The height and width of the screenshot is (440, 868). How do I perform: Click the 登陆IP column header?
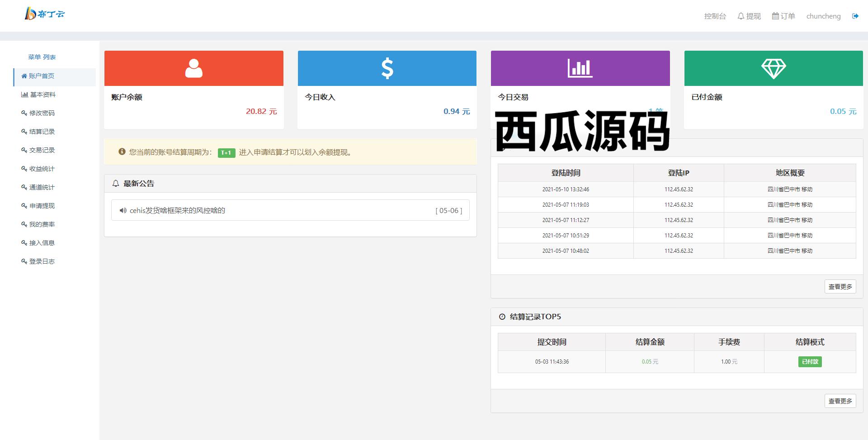coord(679,173)
